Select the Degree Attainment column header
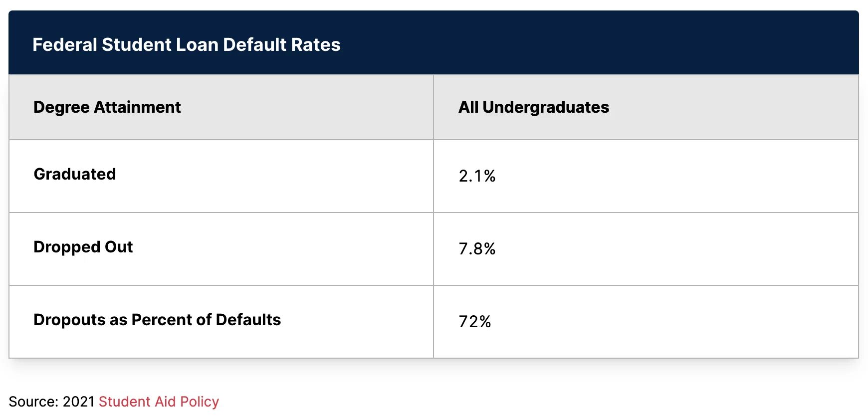Screen dimensions: 868x420 click(x=107, y=107)
